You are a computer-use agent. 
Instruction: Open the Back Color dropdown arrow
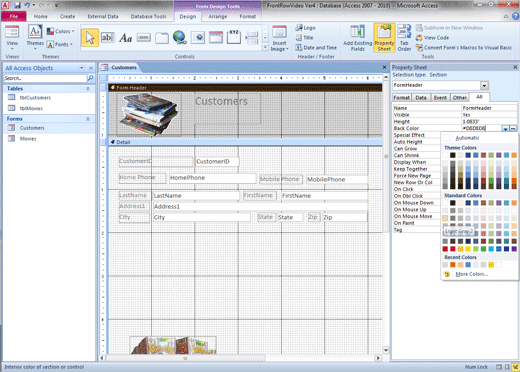[506, 128]
